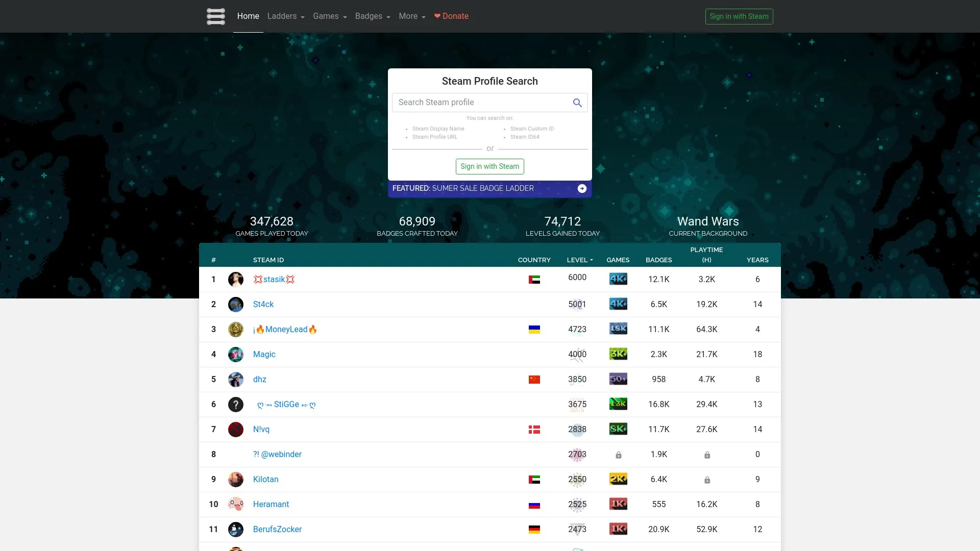Click the LEVEL column sort dropdown
Viewport: 980px width, 551px height.
(579, 260)
